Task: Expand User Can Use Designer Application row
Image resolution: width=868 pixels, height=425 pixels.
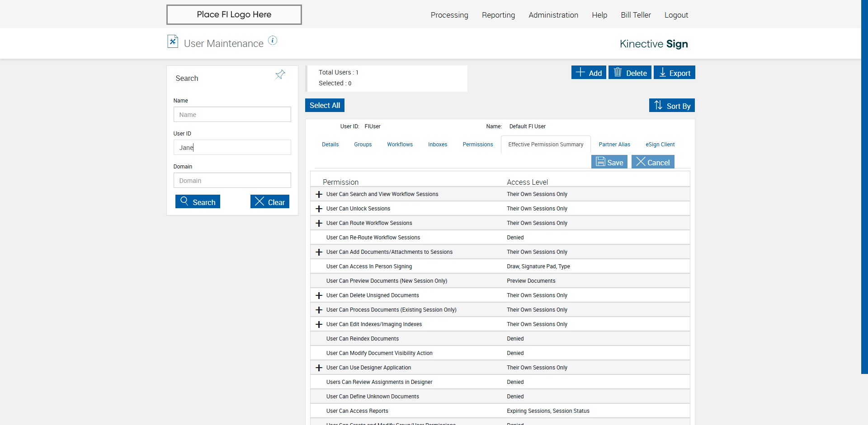Action: (x=319, y=368)
